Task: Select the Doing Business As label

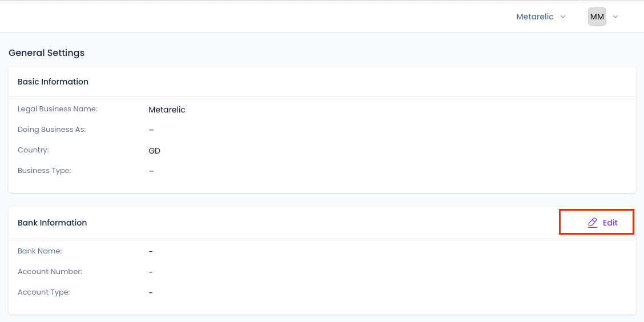Action: (52, 130)
